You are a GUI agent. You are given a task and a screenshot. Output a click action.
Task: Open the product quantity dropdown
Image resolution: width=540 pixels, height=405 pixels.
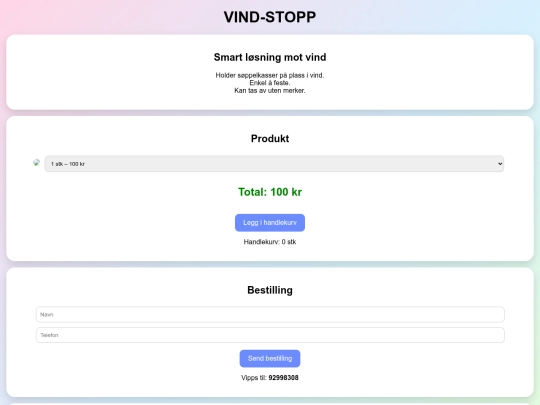(274, 164)
